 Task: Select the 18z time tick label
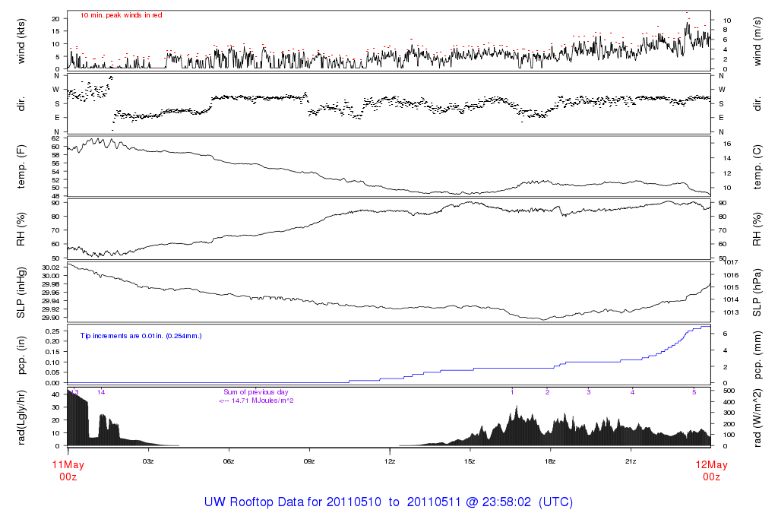pos(550,461)
